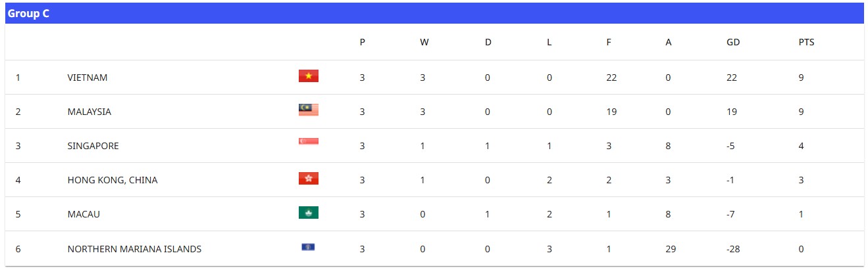Image resolution: width=868 pixels, height=270 pixels.
Task: Open the SINGAPORE team entry
Action: [x=93, y=146]
